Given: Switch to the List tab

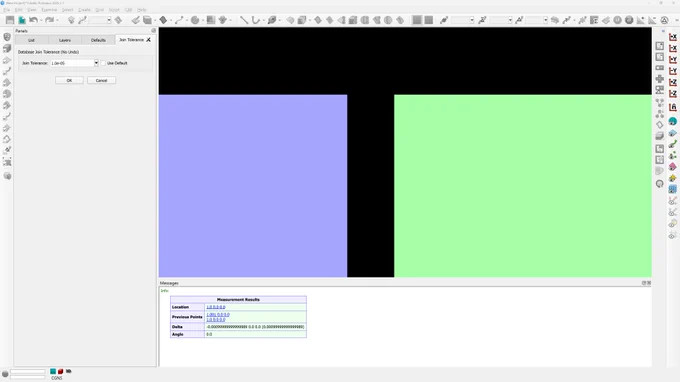Looking at the screenshot, I should (x=31, y=40).
